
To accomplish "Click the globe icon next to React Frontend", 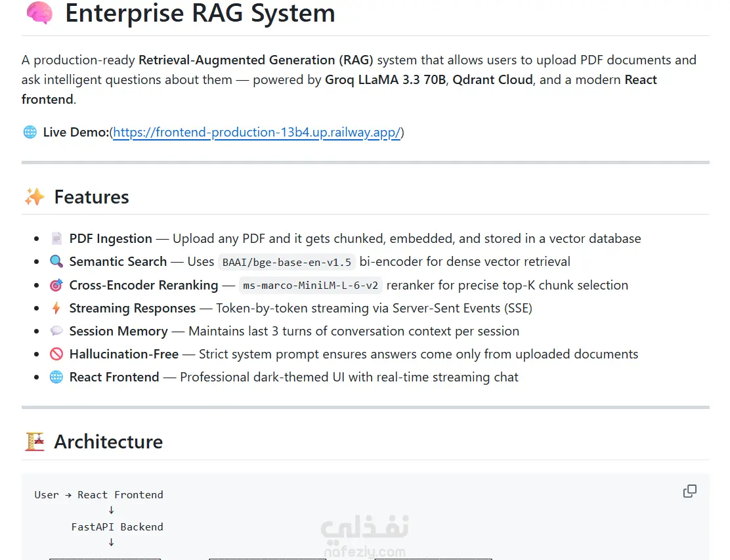I will point(56,377).
